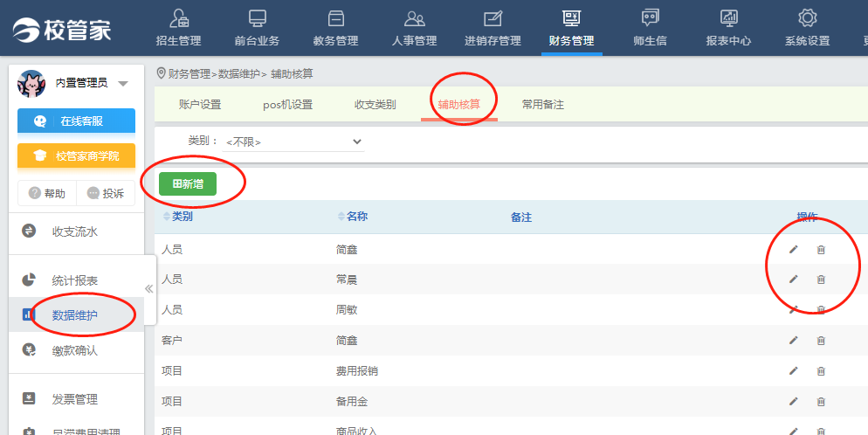Sort table by 类别 column
868x435 pixels.
(177, 217)
